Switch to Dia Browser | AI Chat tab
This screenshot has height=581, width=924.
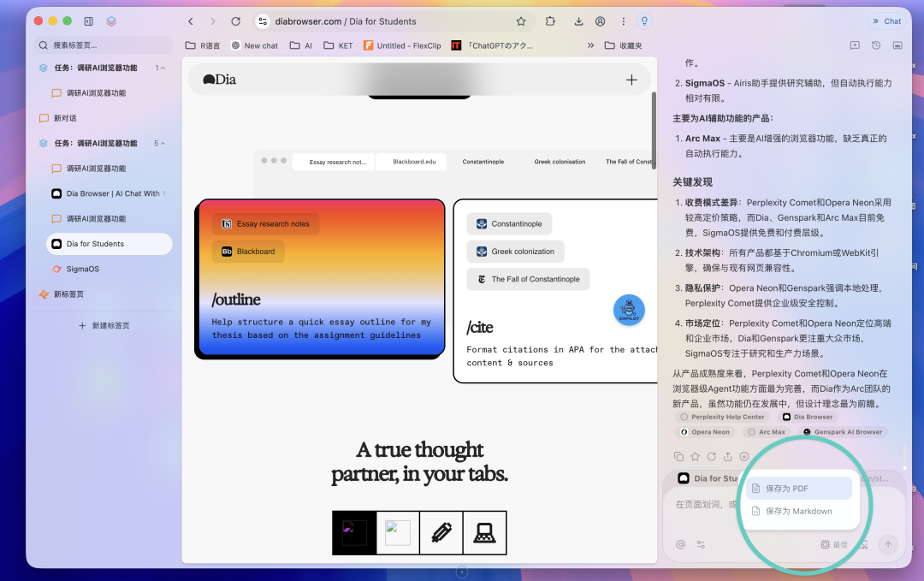(x=109, y=193)
